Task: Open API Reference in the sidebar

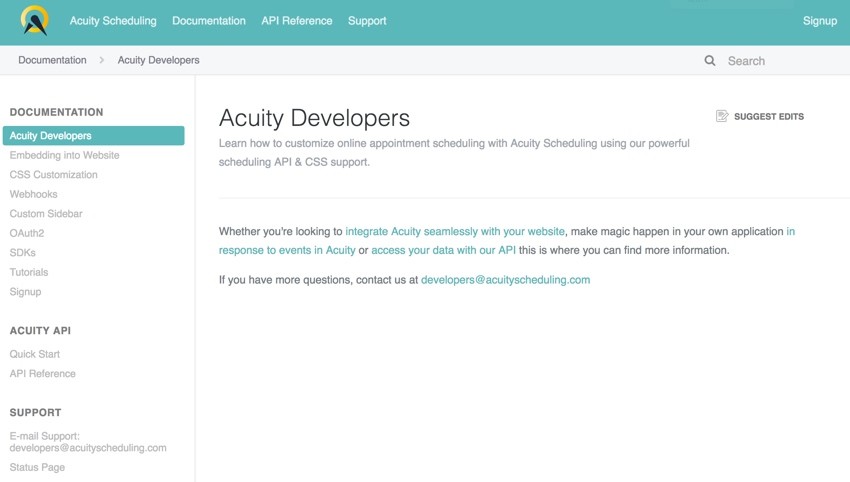Action: point(42,374)
